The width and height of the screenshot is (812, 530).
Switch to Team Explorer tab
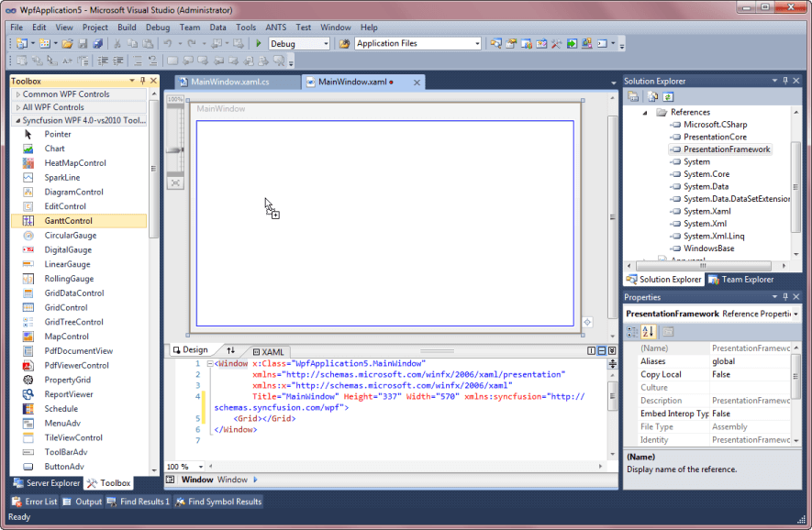tap(741, 280)
